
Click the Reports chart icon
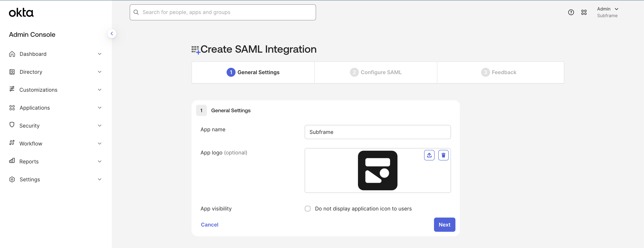pos(12,161)
